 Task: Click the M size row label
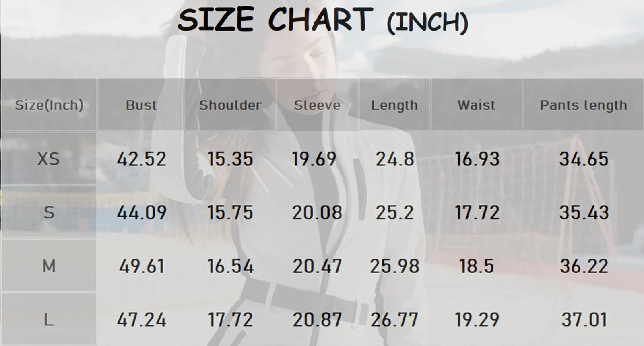tap(49, 266)
